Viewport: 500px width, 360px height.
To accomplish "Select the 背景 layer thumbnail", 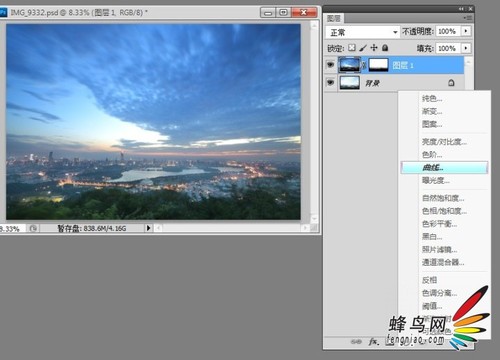I will tap(349, 82).
